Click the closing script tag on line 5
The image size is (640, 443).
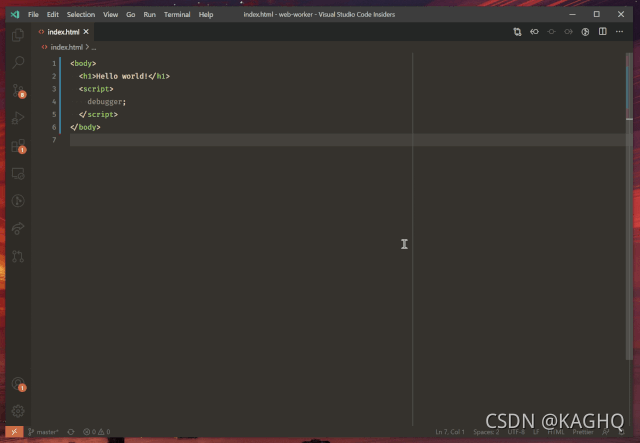98,114
